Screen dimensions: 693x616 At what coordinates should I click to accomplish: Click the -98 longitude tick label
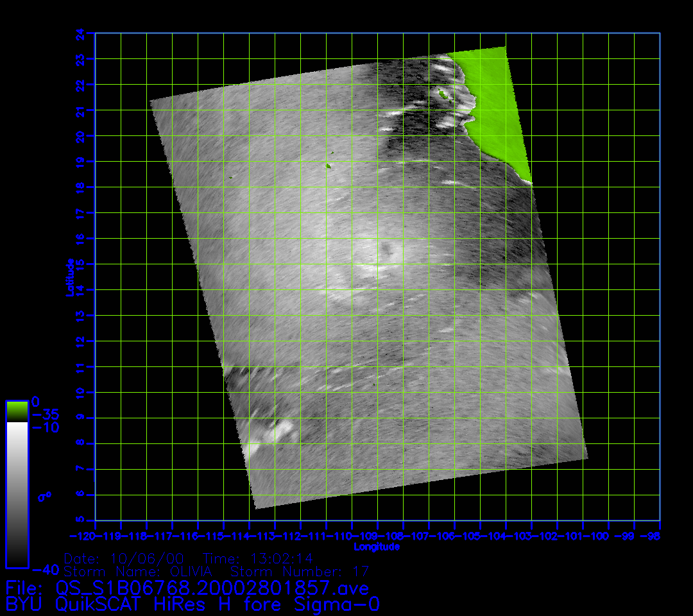[x=653, y=536]
